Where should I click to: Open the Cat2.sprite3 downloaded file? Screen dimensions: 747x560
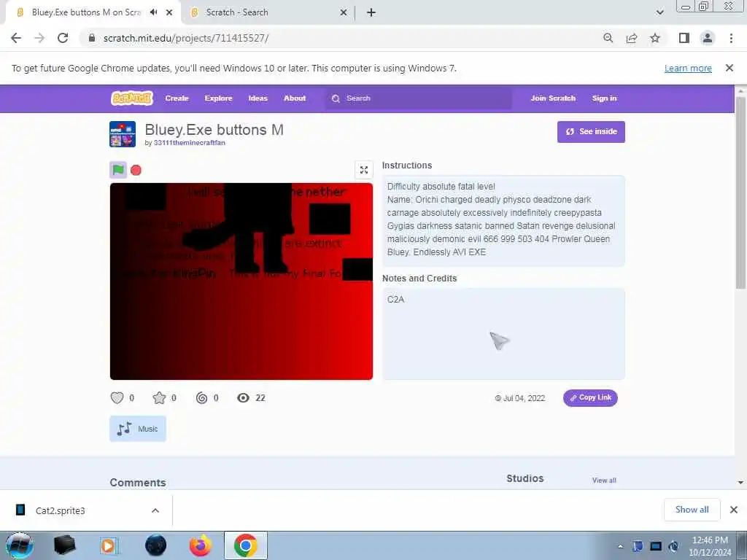60,510
